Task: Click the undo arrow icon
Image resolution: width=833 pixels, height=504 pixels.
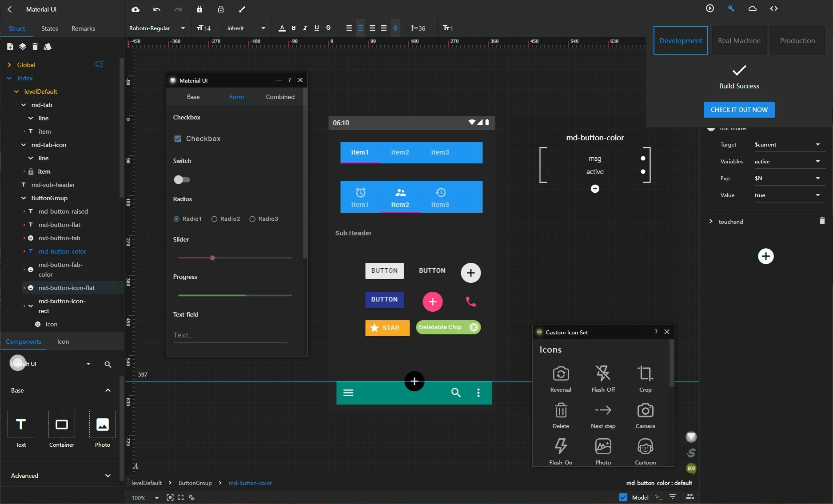Action: click(x=156, y=9)
